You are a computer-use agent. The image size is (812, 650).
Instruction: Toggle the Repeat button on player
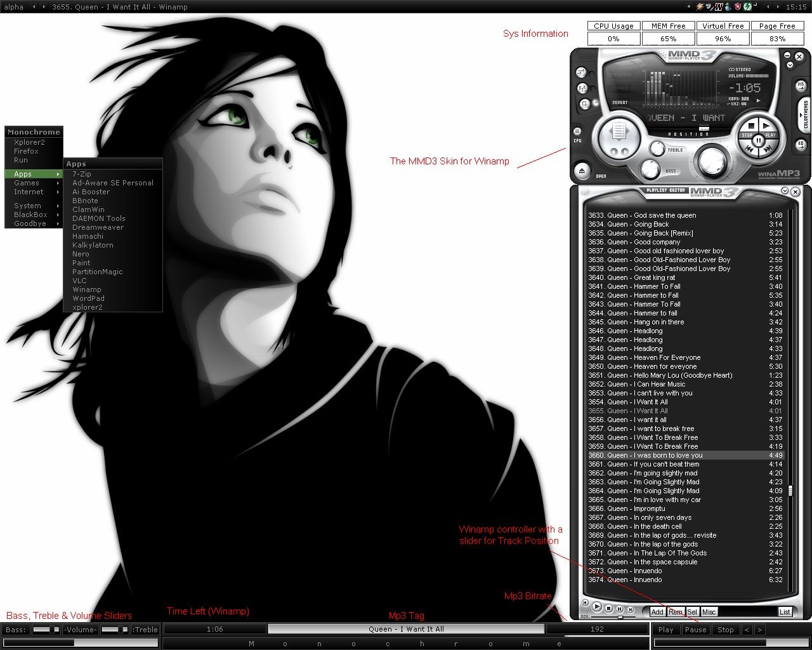(585, 104)
